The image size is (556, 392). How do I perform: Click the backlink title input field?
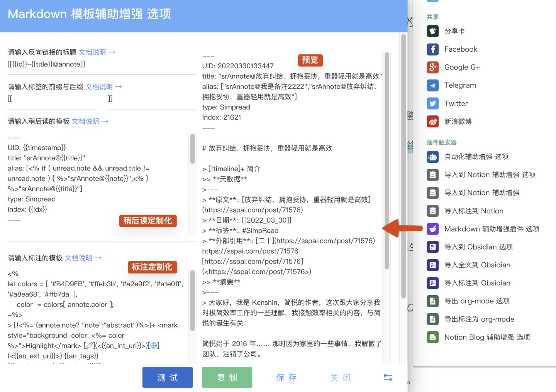pyautogui.click(x=102, y=65)
